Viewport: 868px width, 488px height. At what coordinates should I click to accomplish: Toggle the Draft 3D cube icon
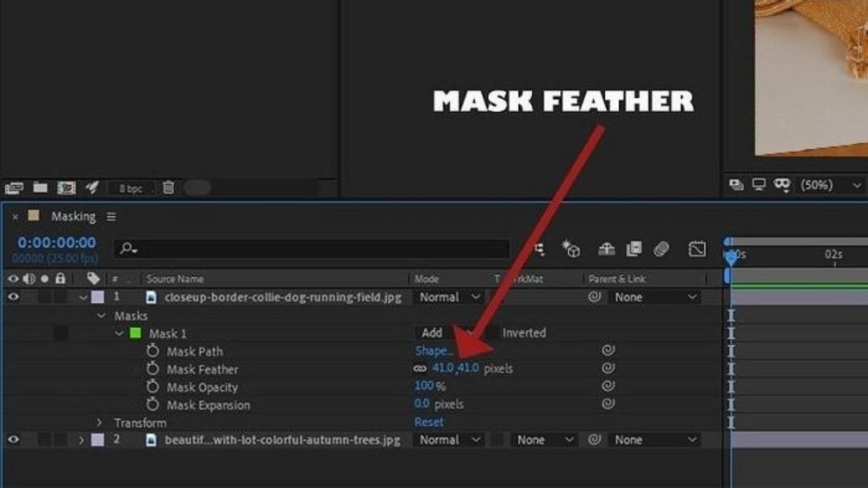click(571, 249)
